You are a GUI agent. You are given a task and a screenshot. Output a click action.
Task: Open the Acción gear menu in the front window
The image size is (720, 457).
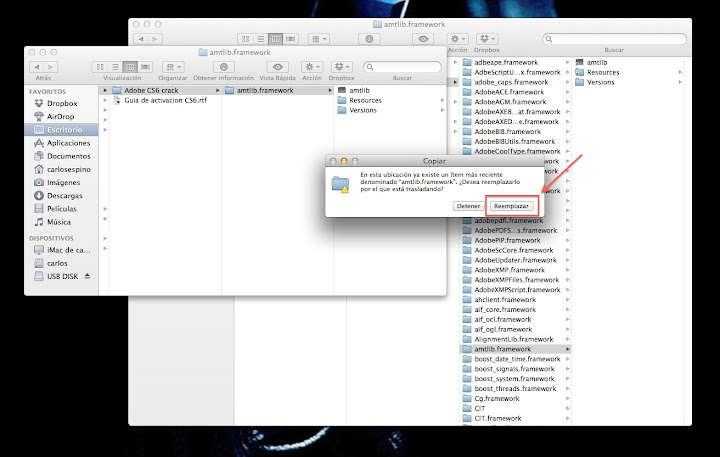tap(312, 67)
